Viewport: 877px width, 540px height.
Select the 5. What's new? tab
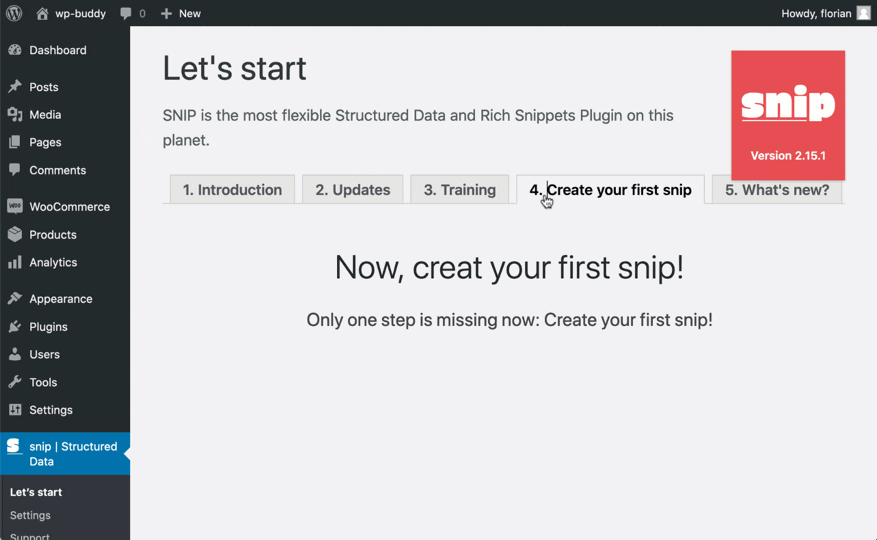777,190
